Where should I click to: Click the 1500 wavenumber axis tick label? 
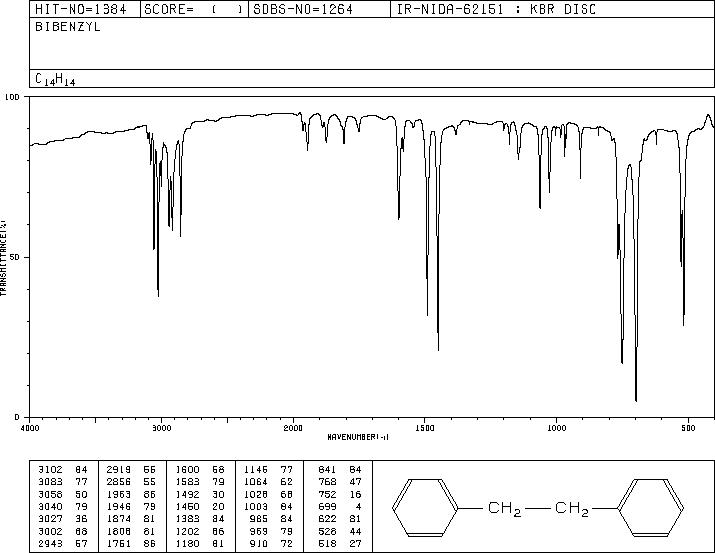coord(425,428)
